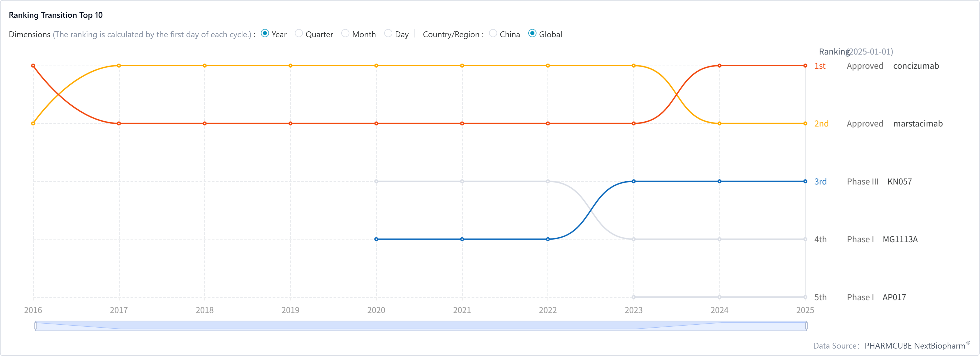Screen dimensions: 980x356
Task: Select the Month radio option
Action: pyautogui.click(x=345, y=33)
